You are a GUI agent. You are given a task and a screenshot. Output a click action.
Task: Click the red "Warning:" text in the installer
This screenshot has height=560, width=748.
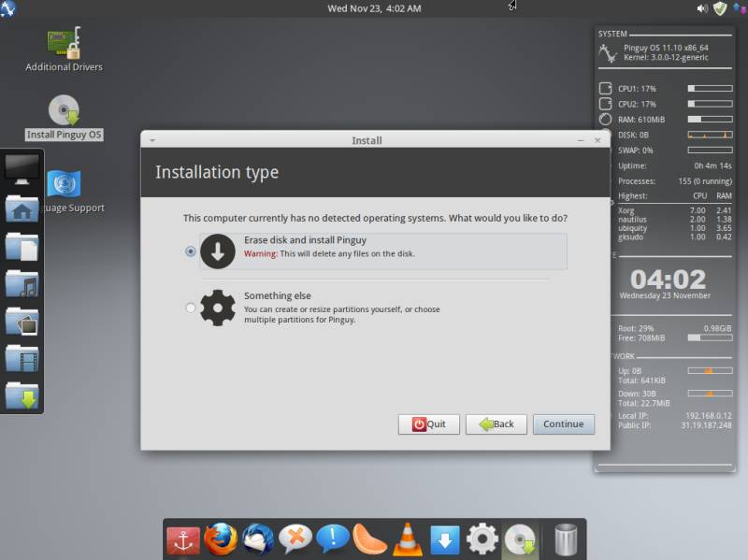261,253
